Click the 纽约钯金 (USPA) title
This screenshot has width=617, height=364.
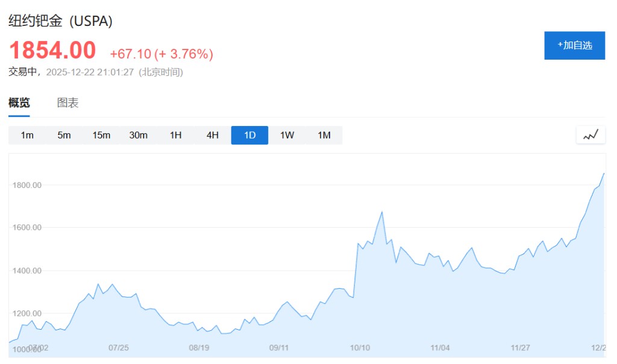60,21
